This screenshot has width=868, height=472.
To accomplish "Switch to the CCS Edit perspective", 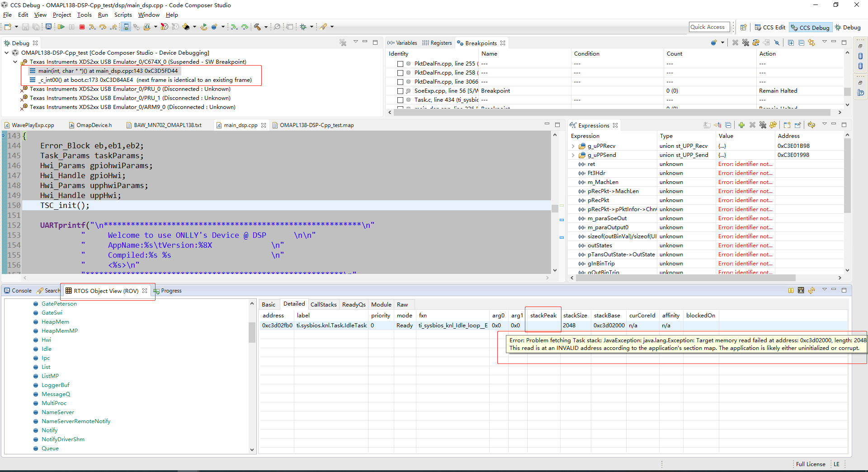I will 770,28.
